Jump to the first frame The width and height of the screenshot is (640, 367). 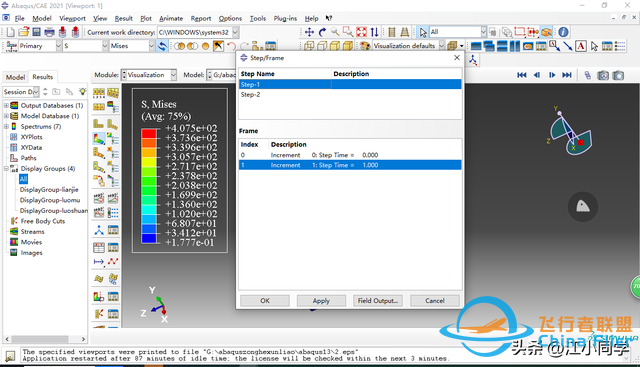tap(522, 75)
